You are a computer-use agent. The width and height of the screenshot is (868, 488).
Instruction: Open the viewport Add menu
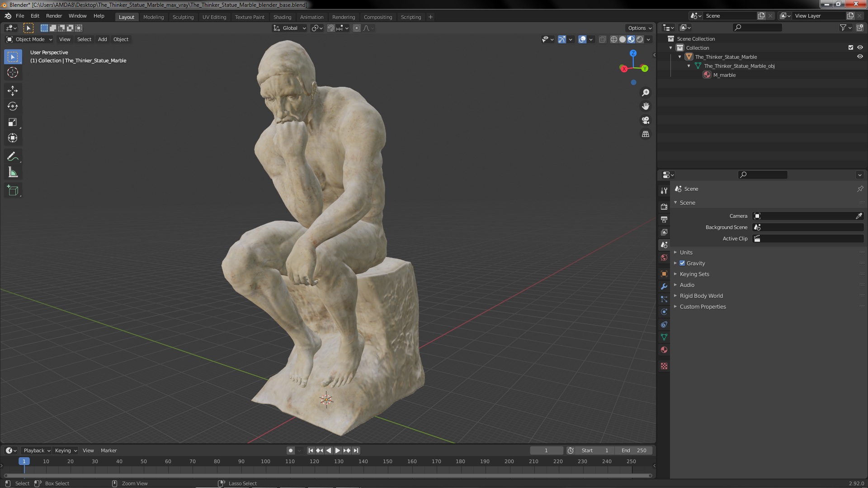pyautogui.click(x=103, y=40)
